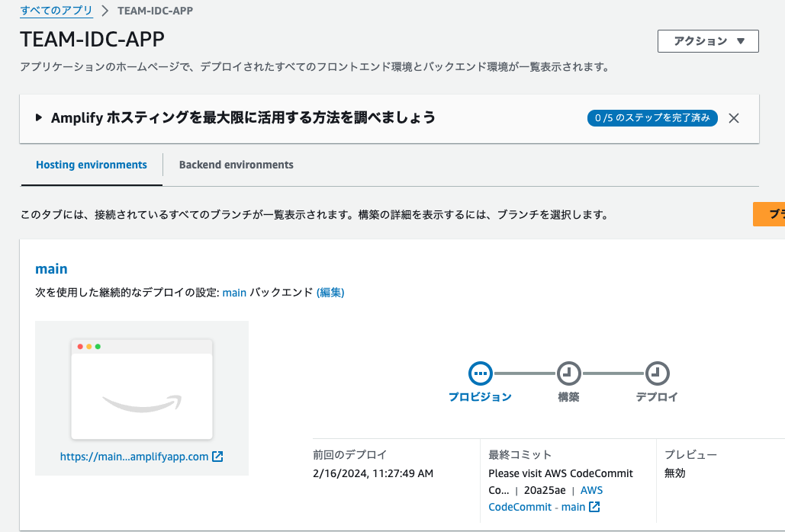Switch to the Hosting environments tab
785x532 pixels.
92,165
